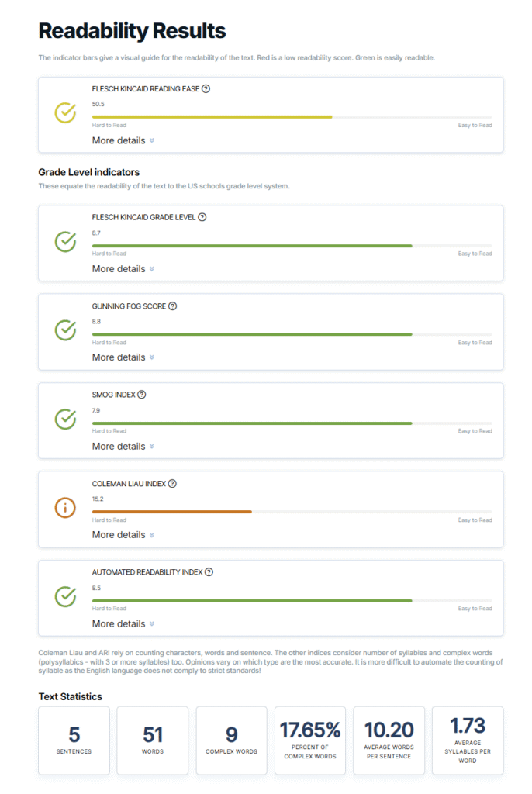Click the green checkmark beside SMOG Index

click(x=65, y=419)
